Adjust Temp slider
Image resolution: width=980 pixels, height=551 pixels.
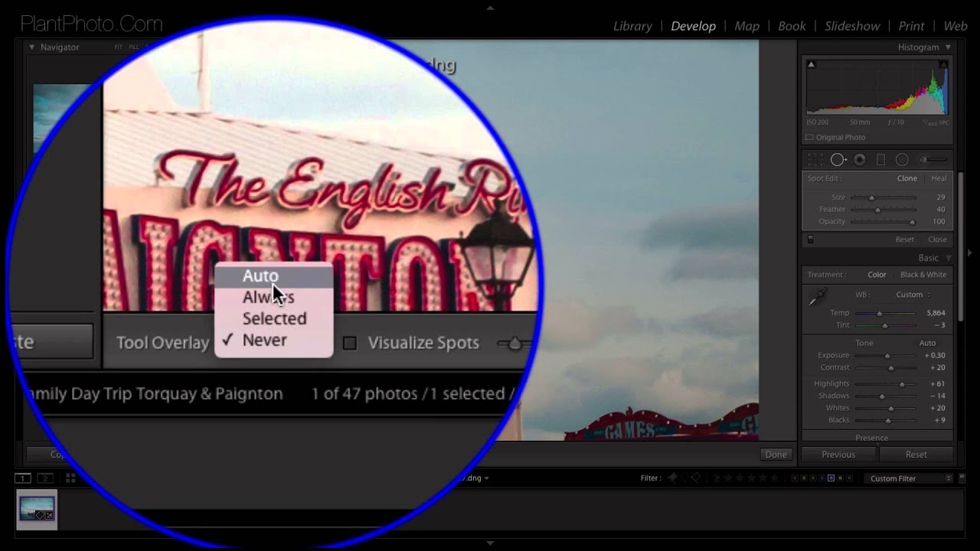pyautogui.click(x=879, y=314)
